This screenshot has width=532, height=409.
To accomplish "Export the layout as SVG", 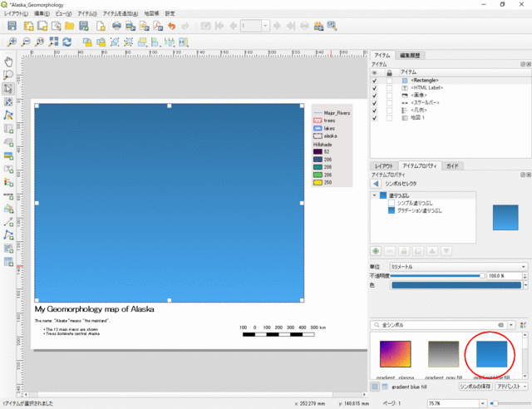I will coord(144,26).
